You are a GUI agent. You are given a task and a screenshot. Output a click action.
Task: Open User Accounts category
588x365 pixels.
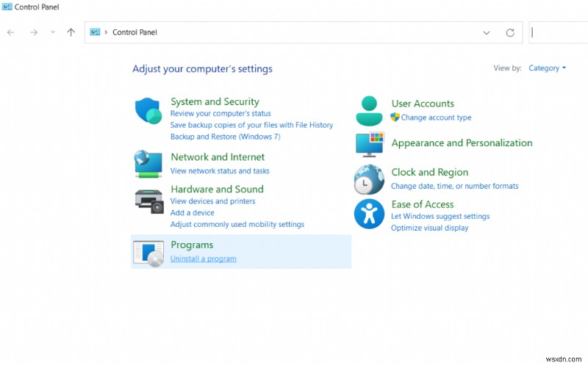[x=423, y=104]
